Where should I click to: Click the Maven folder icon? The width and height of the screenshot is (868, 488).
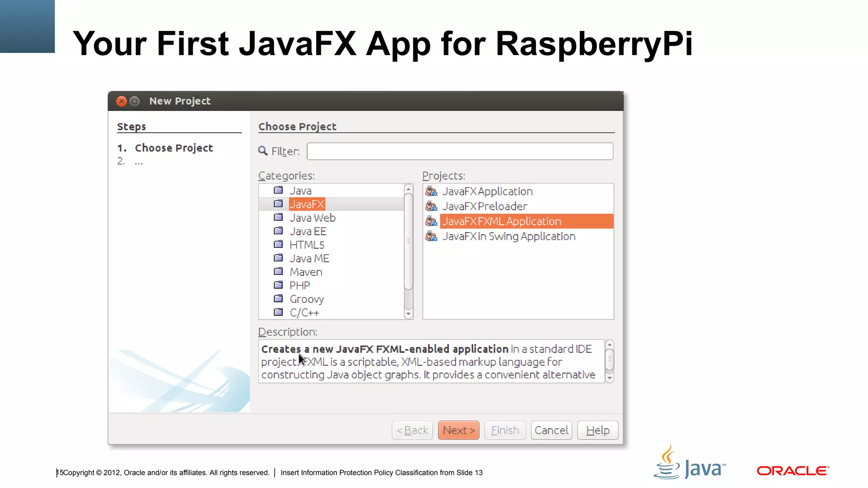point(278,272)
